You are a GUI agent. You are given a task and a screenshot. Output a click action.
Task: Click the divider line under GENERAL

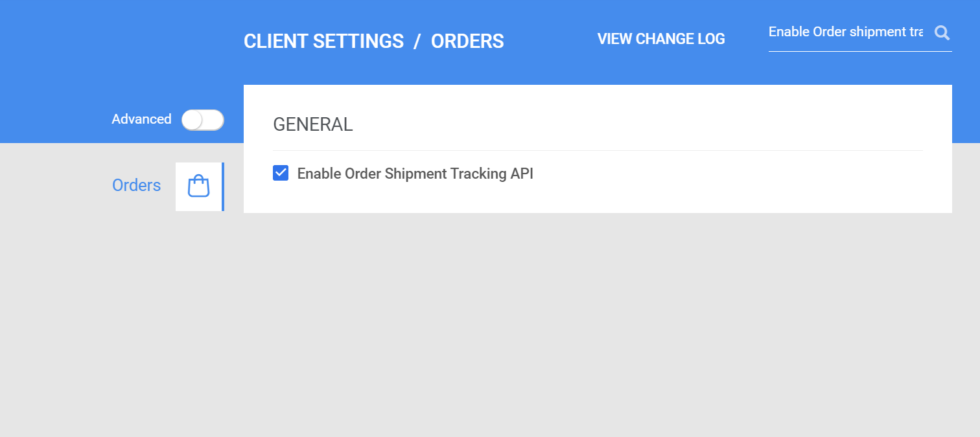point(598,150)
